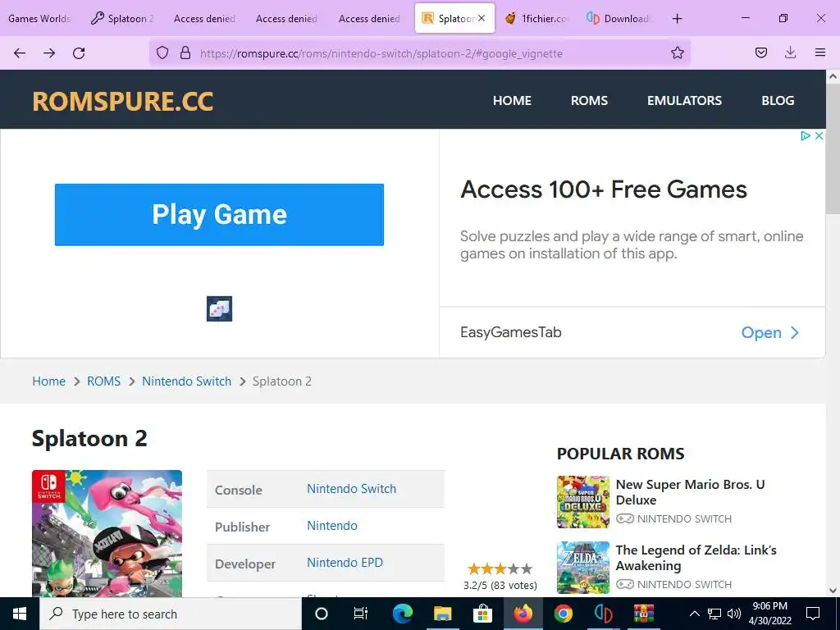Open the shield tracking protection icon
840x630 pixels.
coord(162,52)
